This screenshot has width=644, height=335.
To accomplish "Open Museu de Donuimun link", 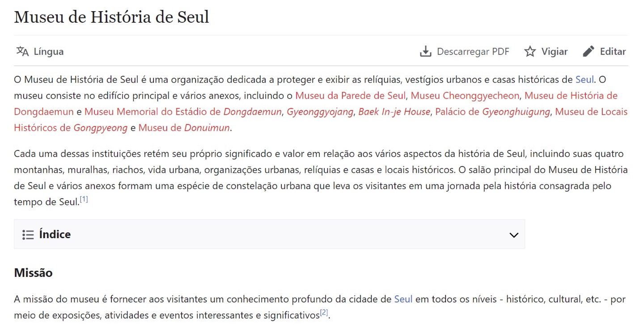I will 184,128.
